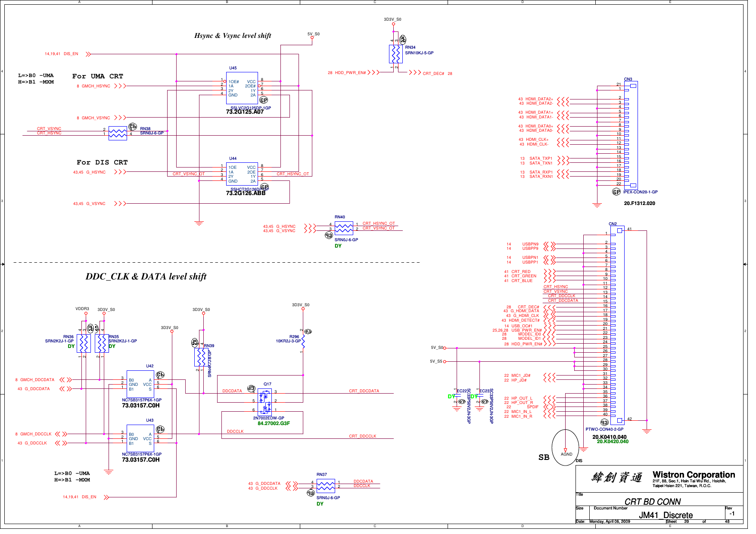Click the Wistron Corporation title block name

tap(694, 475)
